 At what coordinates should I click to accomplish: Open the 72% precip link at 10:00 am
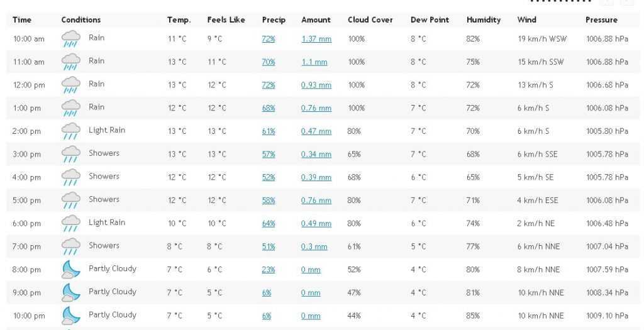(269, 39)
